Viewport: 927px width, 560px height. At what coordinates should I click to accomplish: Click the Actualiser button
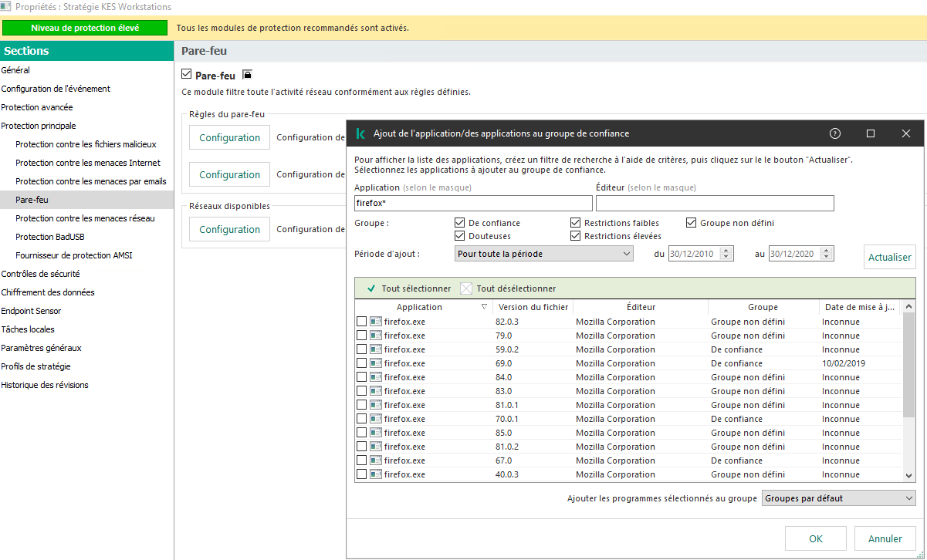pyautogui.click(x=889, y=257)
